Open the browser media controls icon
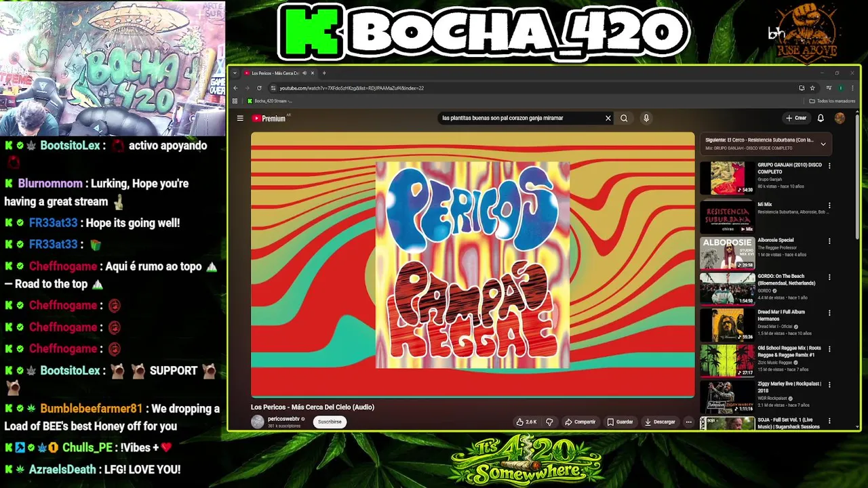Image resolution: width=868 pixels, height=488 pixels. click(x=829, y=87)
